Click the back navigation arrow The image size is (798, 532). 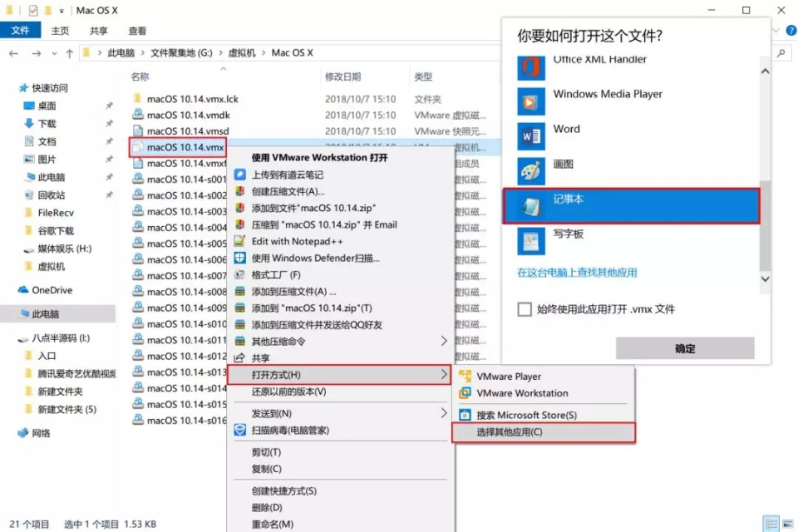pos(14,53)
